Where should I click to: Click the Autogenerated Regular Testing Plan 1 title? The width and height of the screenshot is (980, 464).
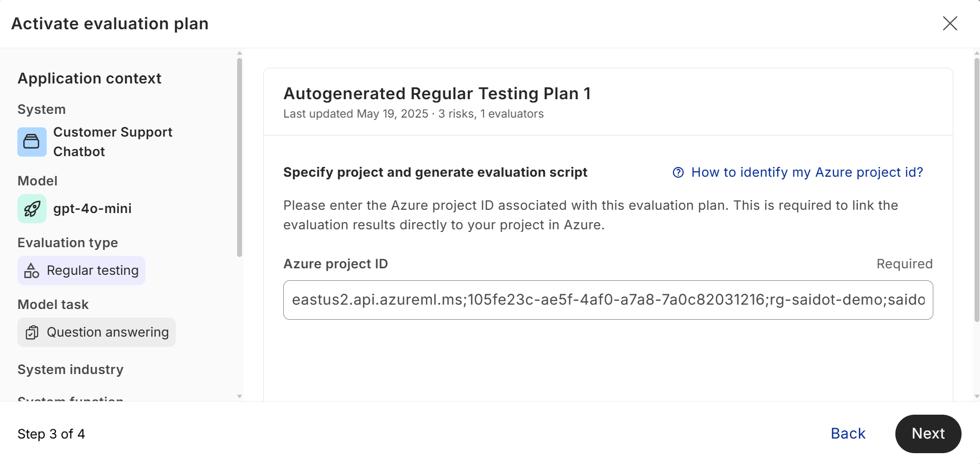point(437,94)
